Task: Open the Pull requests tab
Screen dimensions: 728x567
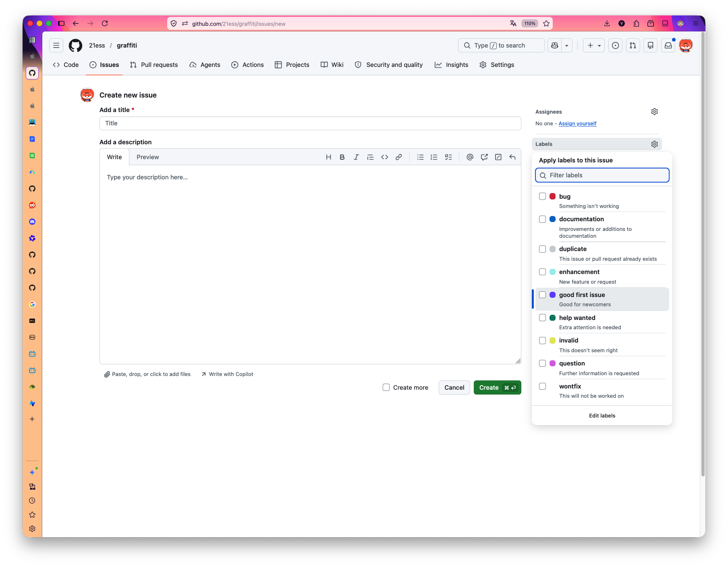Action: click(154, 65)
